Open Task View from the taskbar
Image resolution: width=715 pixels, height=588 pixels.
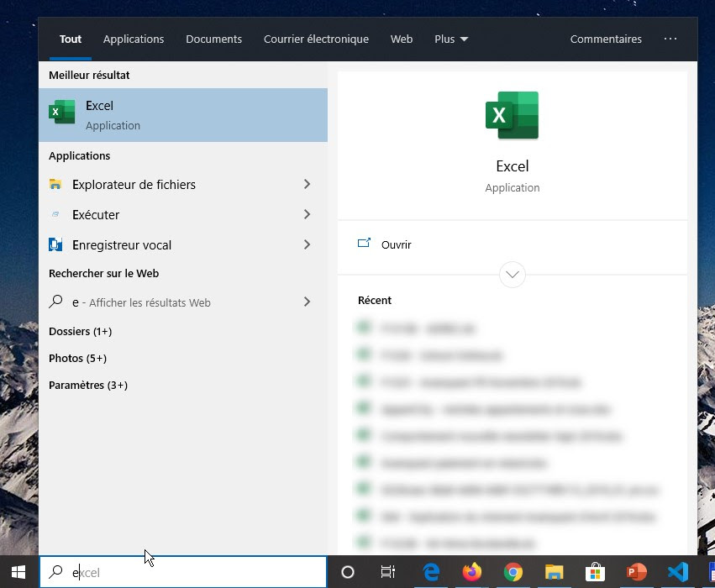tap(387, 572)
